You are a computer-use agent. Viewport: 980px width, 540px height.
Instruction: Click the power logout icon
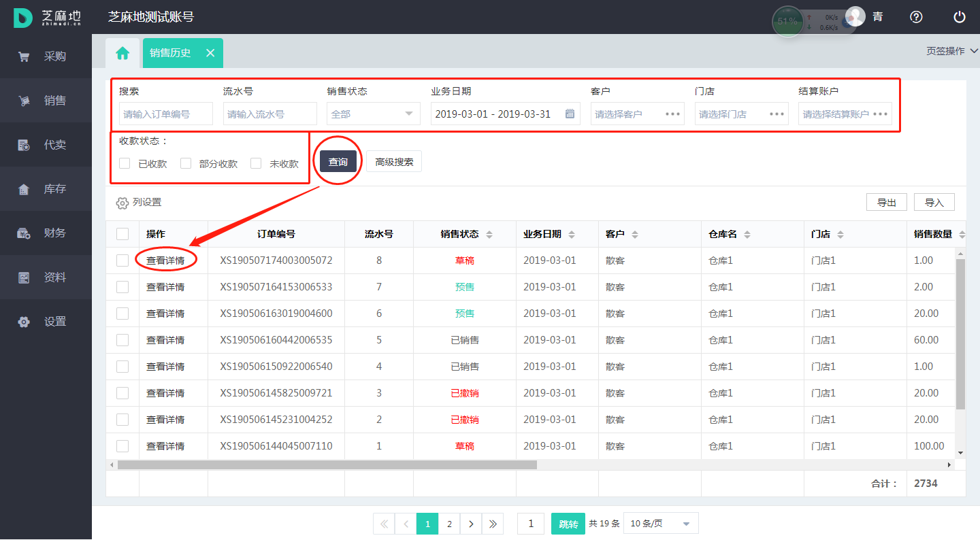pos(960,17)
